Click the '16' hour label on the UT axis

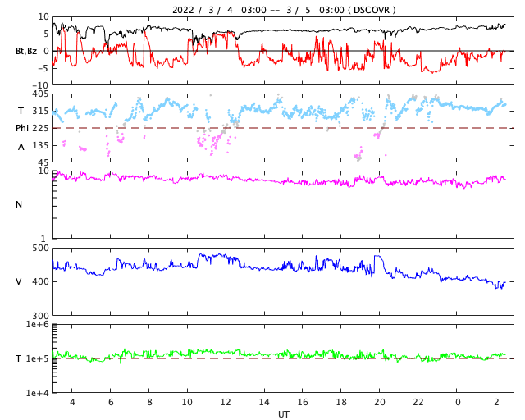click(x=303, y=402)
